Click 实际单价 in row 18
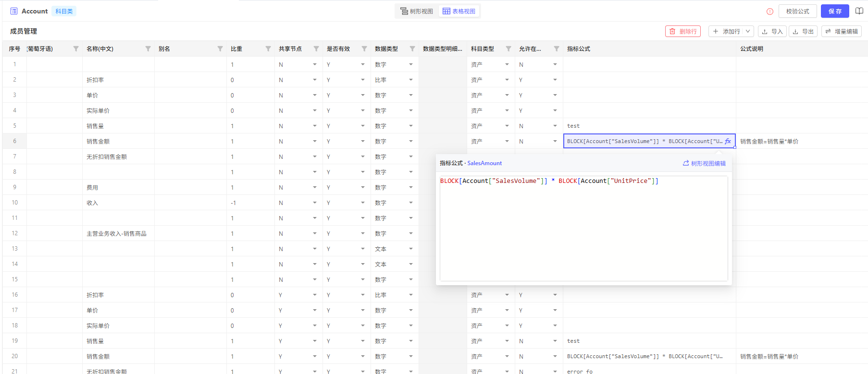The height and width of the screenshot is (374, 868). pos(98,326)
